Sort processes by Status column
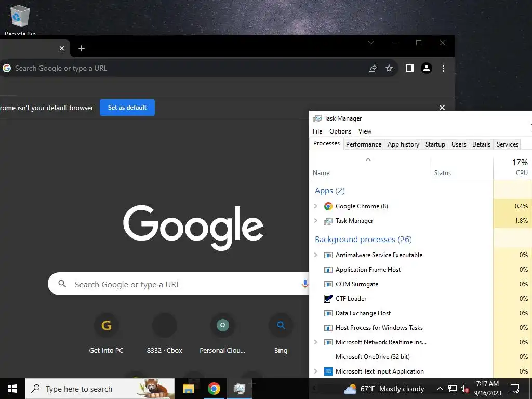Image resolution: width=532 pixels, height=399 pixels. click(462, 168)
